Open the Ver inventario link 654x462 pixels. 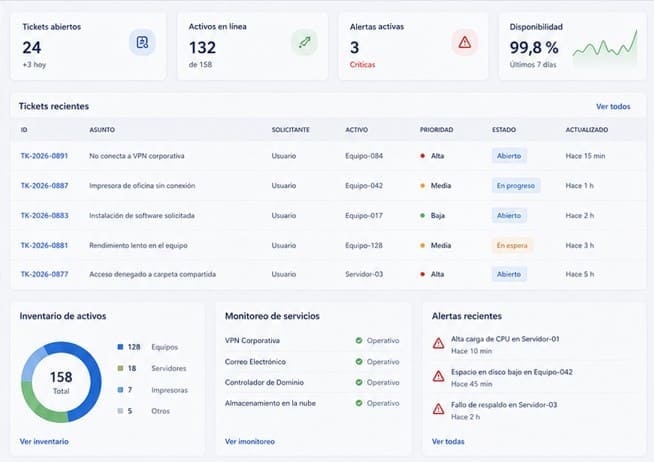pyautogui.click(x=44, y=441)
